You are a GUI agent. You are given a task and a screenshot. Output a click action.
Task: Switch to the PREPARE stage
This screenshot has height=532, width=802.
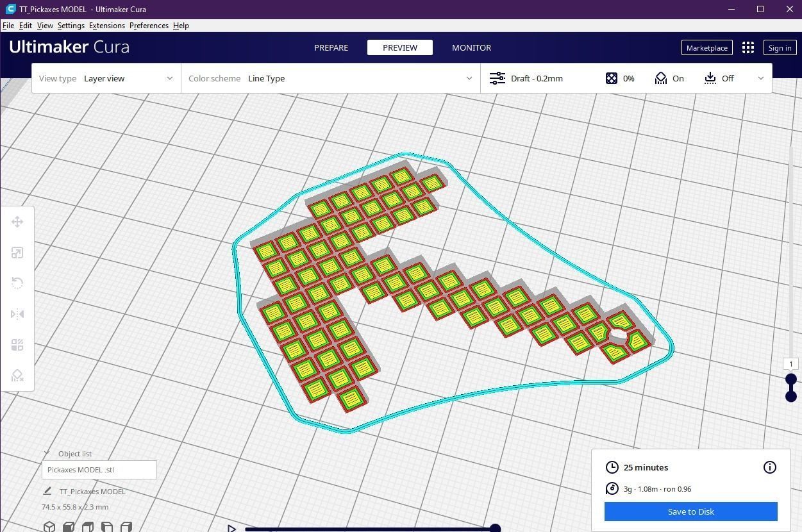point(331,47)
